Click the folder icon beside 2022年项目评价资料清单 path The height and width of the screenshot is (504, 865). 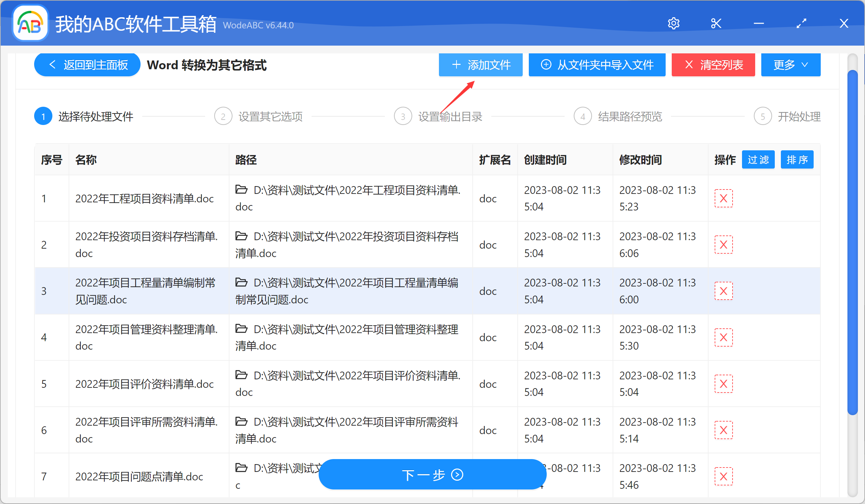tap(242, 375)
